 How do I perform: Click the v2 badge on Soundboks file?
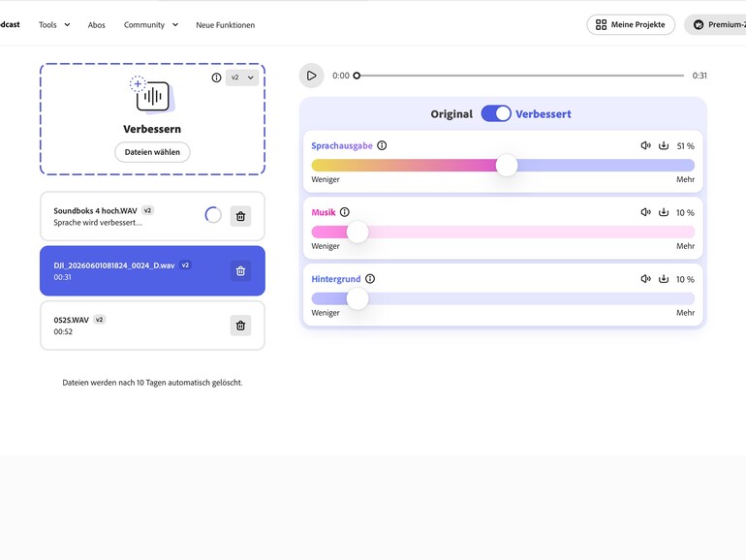pos(148,210)
